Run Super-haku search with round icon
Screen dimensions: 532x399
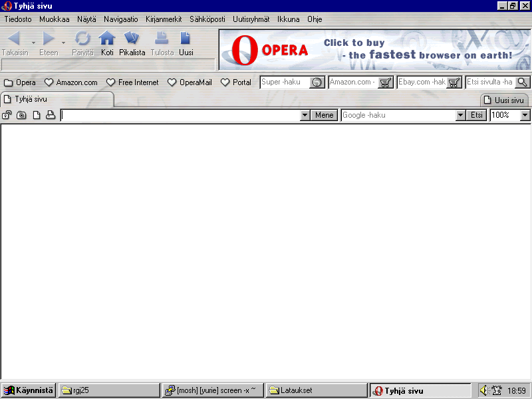pyautogui.click(x=317, y=82)
